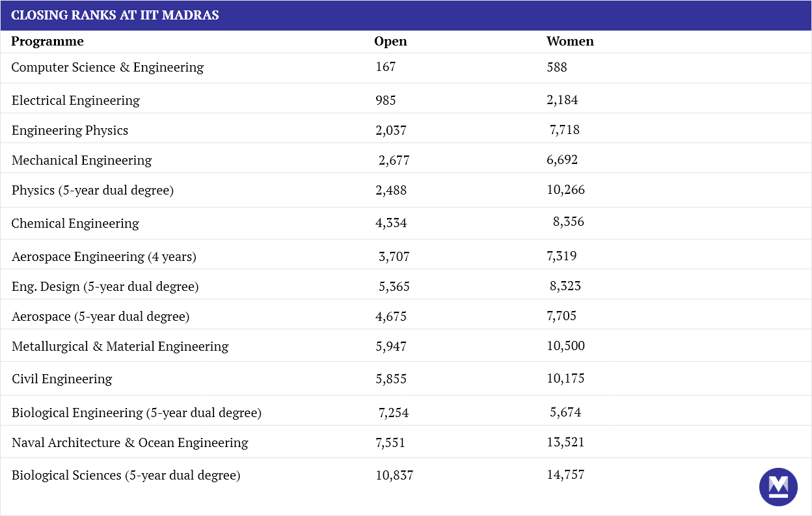Select Open rank 2,037 for Engineering Physics

click(x=391, y=131)
